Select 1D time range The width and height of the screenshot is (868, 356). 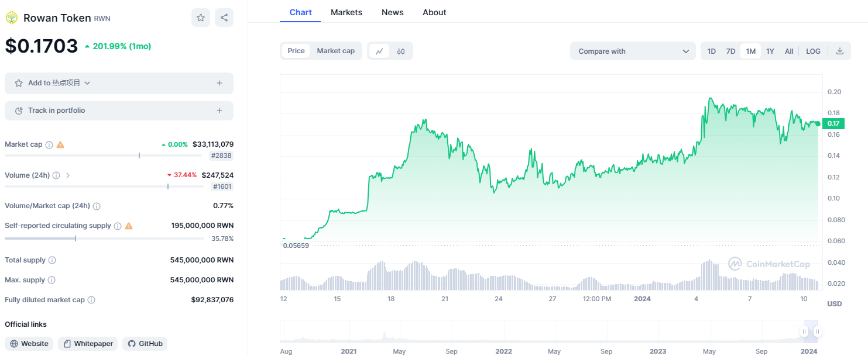(x=712, y=51)
